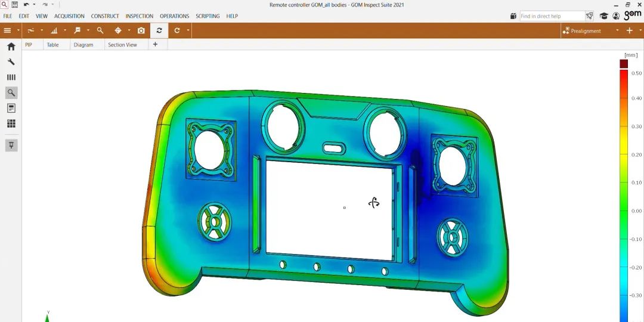This screenshot has width=644, height=322.
Task: Open the user account profile icon
Action: 615,16
